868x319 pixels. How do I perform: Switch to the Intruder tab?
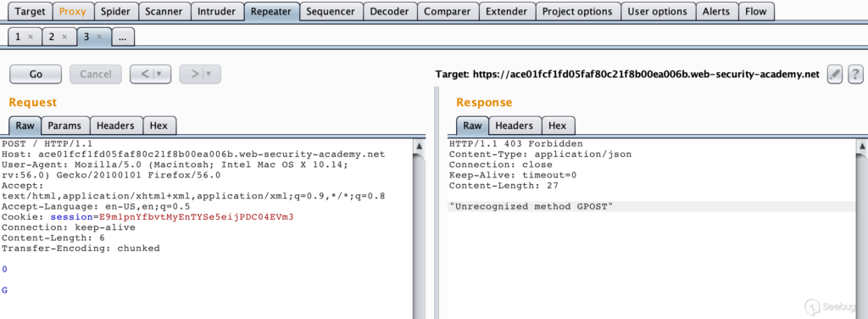[x=216, y=11]
